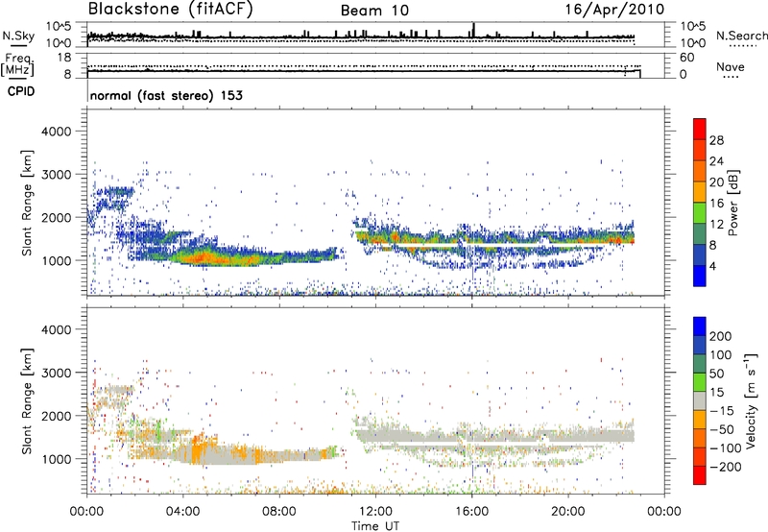Click the '16:00' time tick label

pyautogui.click(x=471, y=512)
